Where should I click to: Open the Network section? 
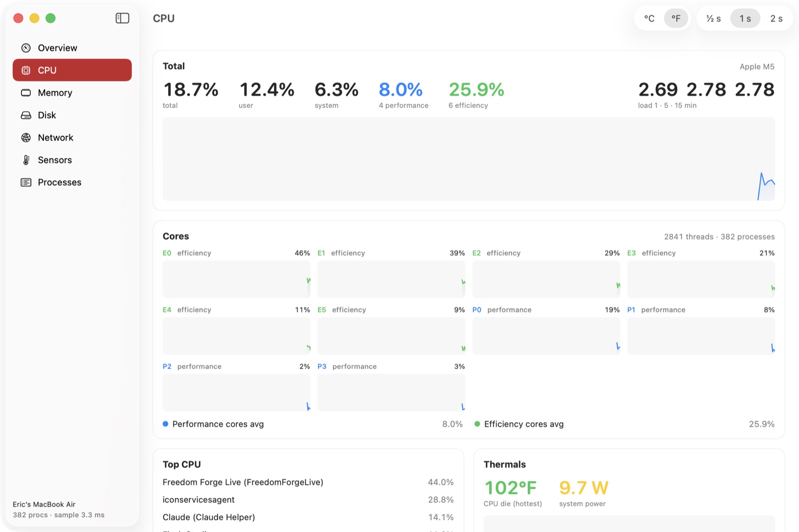(72, 138)
